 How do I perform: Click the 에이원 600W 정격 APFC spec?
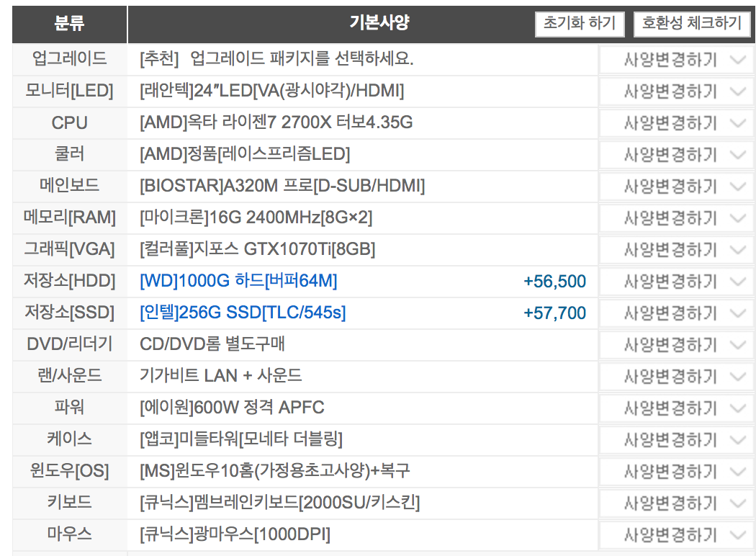[x=232, y=408]
